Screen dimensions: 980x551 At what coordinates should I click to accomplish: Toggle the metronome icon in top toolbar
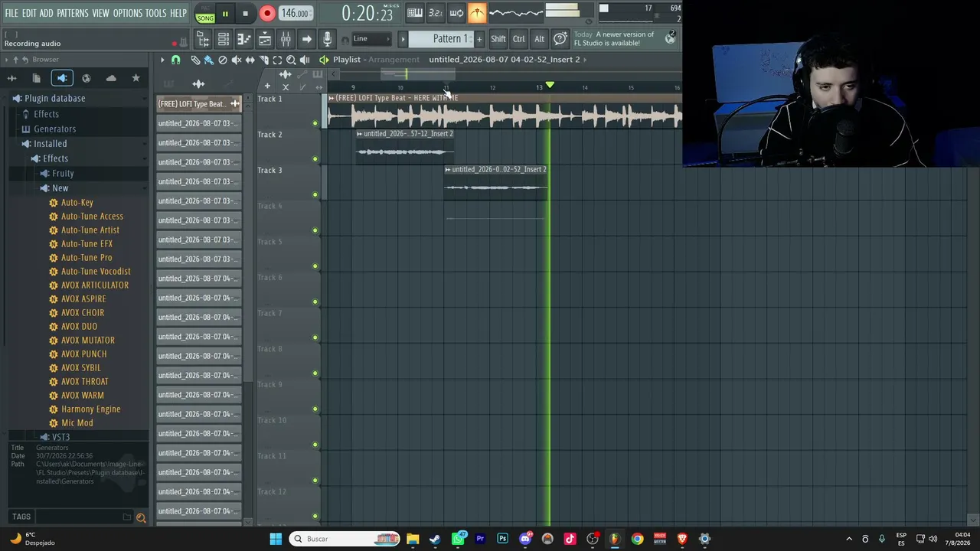(x=477, y=12)
